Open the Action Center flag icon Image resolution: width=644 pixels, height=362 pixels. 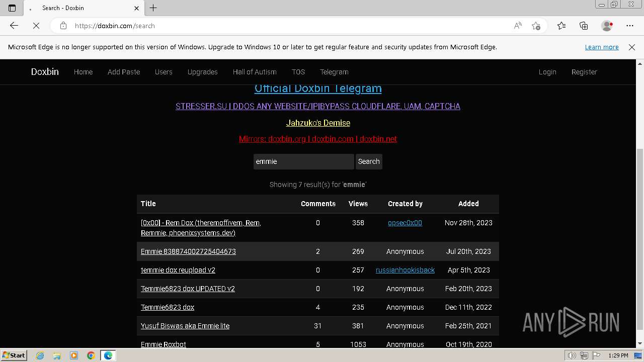(595, 355)
